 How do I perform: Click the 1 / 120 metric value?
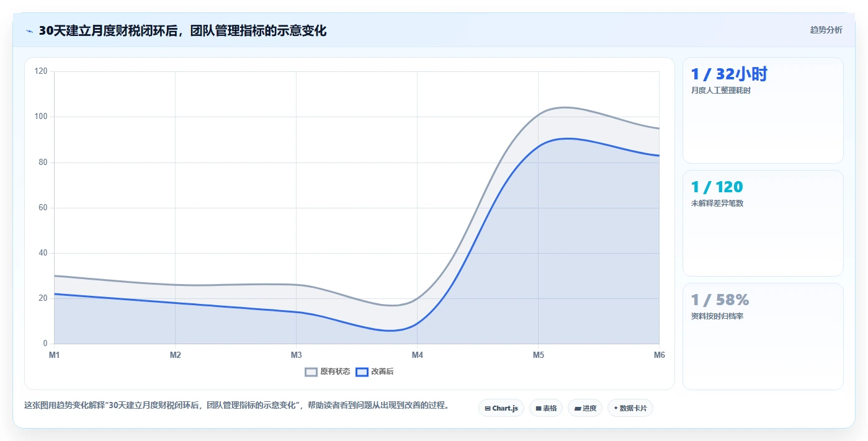(717, 187)
